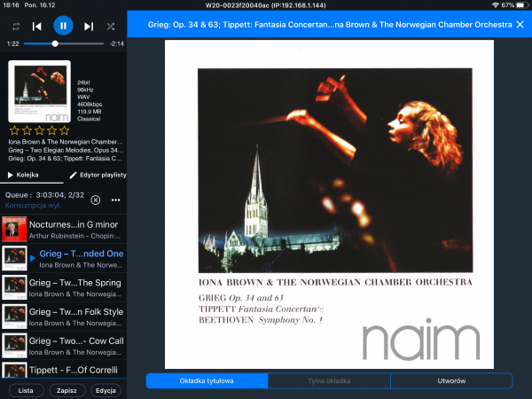Click the Rubinstein album thumbnail in queue
This screenshot has width=532, height=399.
[14, 229]
